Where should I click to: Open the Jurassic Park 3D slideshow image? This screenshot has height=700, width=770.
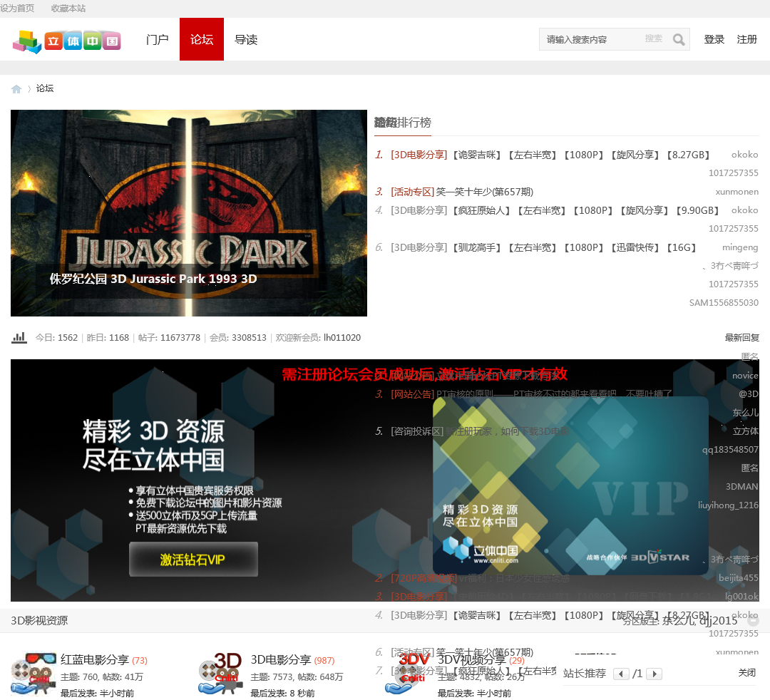tap(189, 213)
